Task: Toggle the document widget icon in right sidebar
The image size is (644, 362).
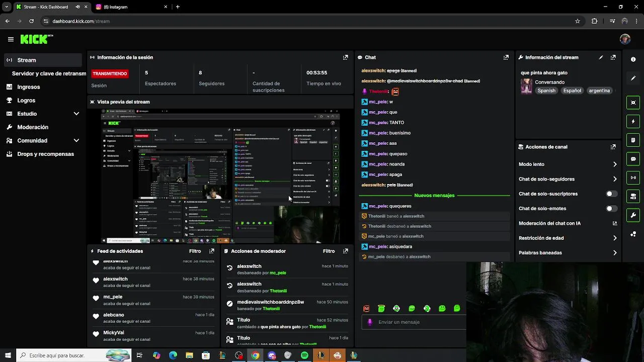Action: point(633,140)
